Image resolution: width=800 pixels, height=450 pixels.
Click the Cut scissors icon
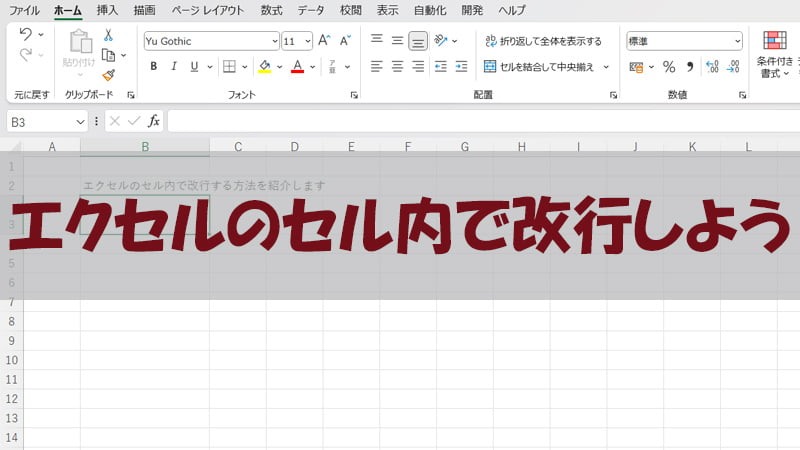108,35
